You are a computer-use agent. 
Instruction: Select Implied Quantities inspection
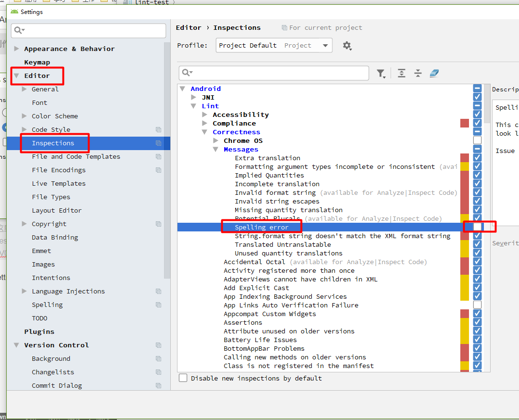pyautogui.click(x=269, y=176)
